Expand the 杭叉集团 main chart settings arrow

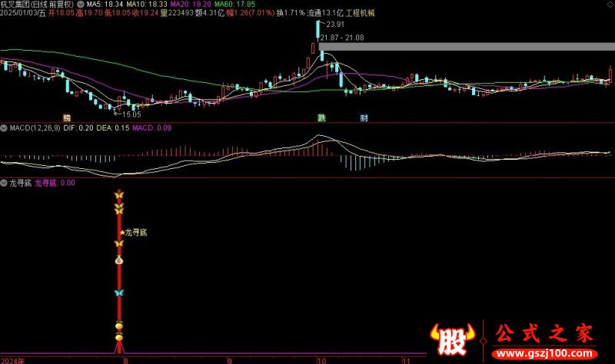click(x=81, y=5)
